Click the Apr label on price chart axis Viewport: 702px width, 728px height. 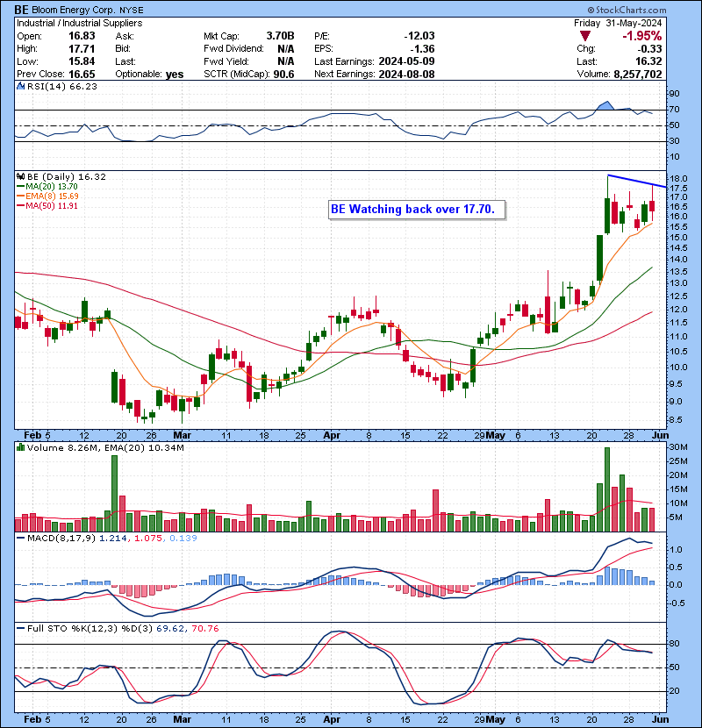pyautogui.click(x=330, y=433)
